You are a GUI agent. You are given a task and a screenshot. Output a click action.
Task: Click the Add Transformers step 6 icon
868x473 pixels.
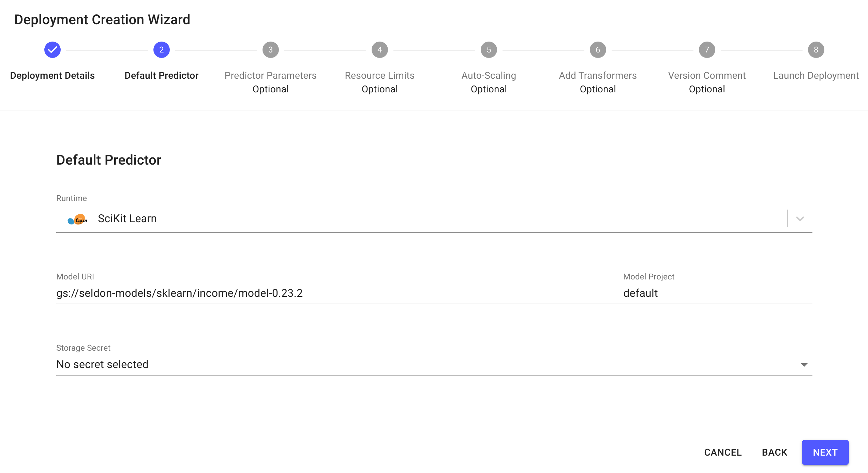597,49
